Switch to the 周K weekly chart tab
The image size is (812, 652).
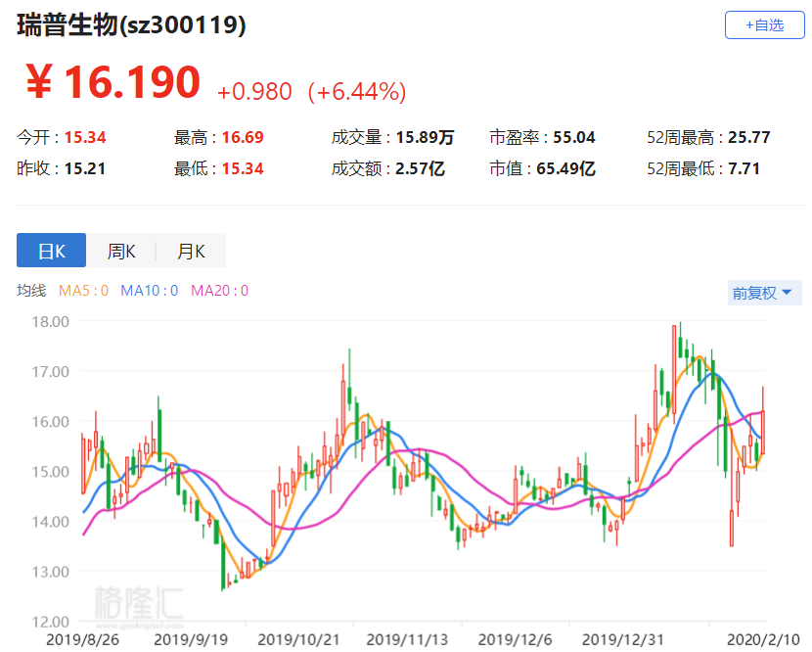pos(121,251)
